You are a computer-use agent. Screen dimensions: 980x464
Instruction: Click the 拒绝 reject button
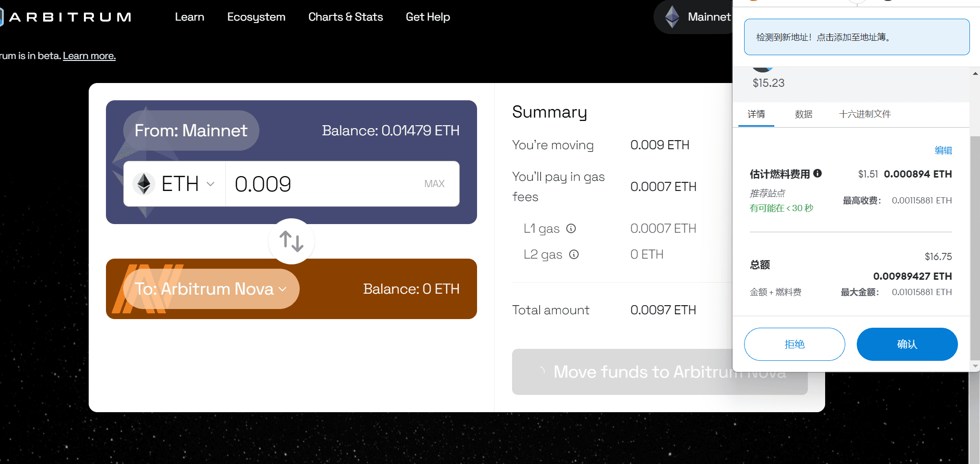click(x=794, y=344)
